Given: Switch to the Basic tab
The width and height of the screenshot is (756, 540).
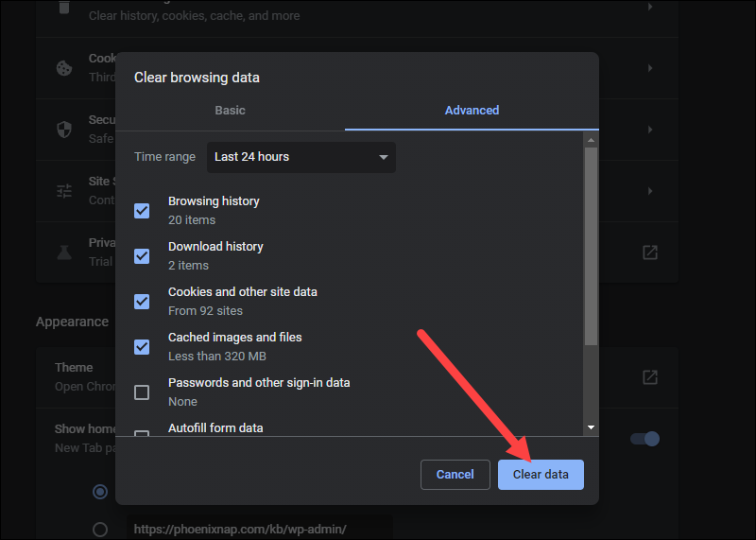Looking at the screenshot, I should pyautogui.click(x=230, y=111).
